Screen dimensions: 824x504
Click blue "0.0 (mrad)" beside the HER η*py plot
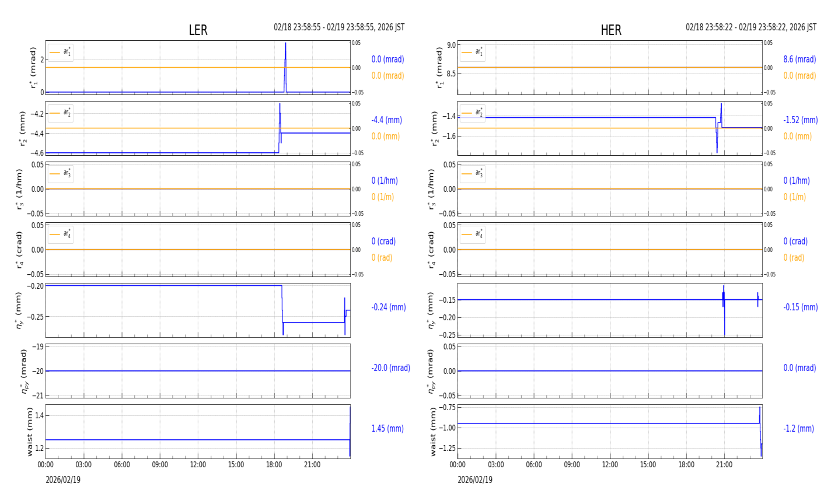799,368
